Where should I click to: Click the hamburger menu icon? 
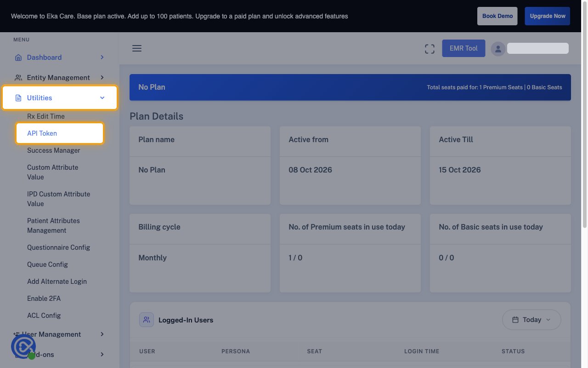coord(137,48)
